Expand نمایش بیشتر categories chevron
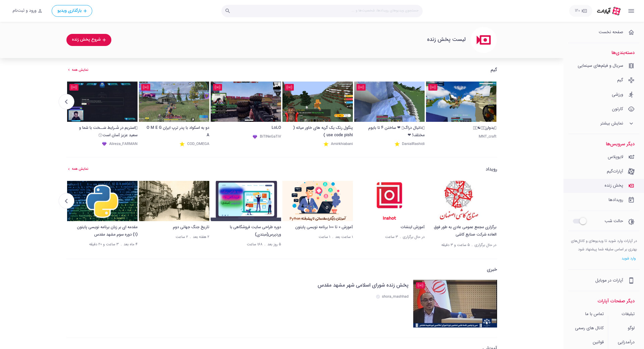Image resolution: width=644 pixels, height=349 pixels. [x=631, y=123]
